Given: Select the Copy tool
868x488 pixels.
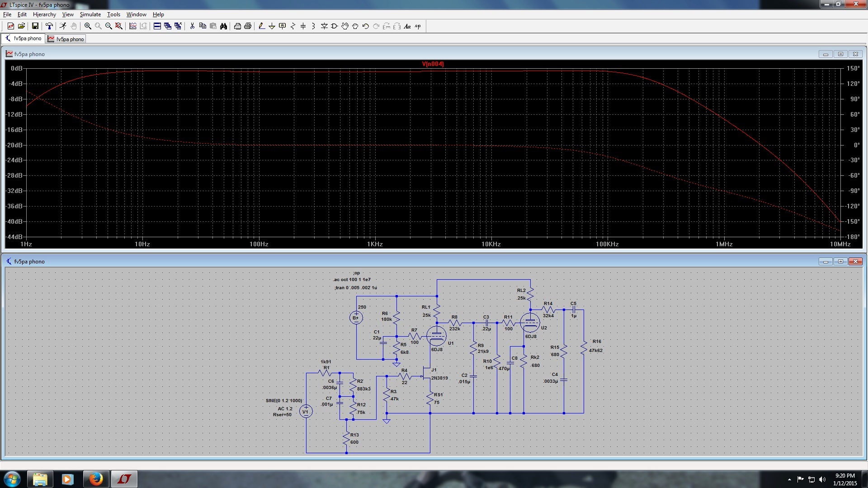Looking at the screenshot, I should (203, 26).
